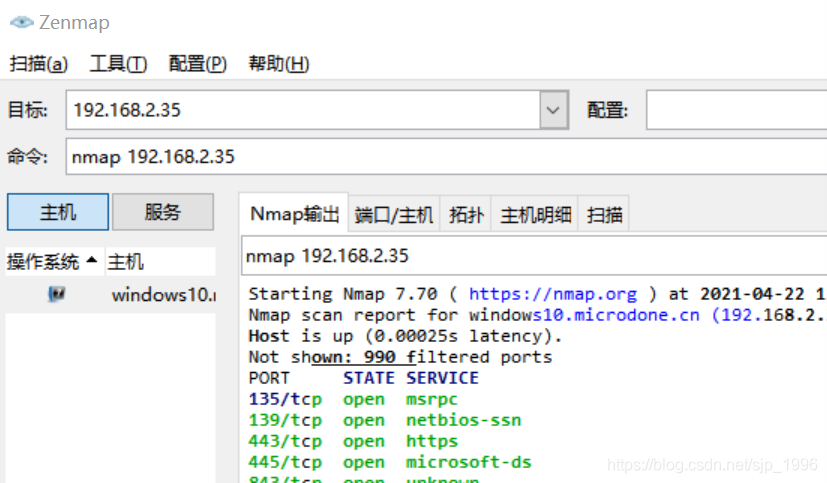This screenshot has width=827, height=483.
Task: Click the microsoft-ds service text
Action: pos(468,462)
